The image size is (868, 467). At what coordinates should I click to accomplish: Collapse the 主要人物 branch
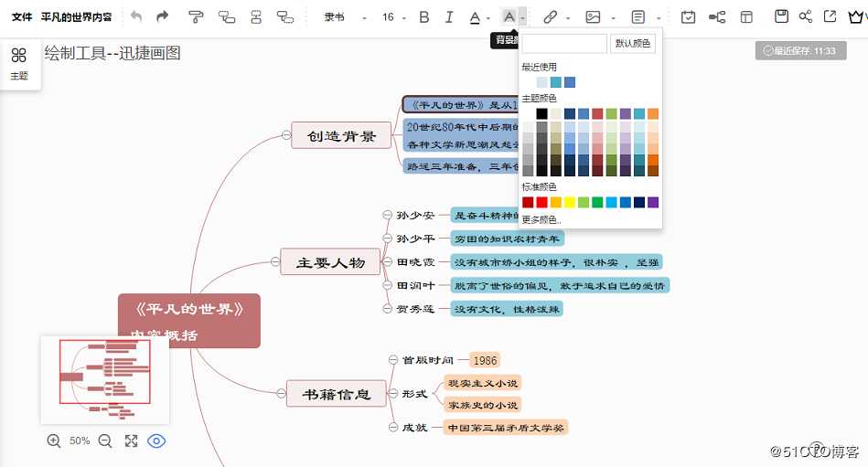275,261
